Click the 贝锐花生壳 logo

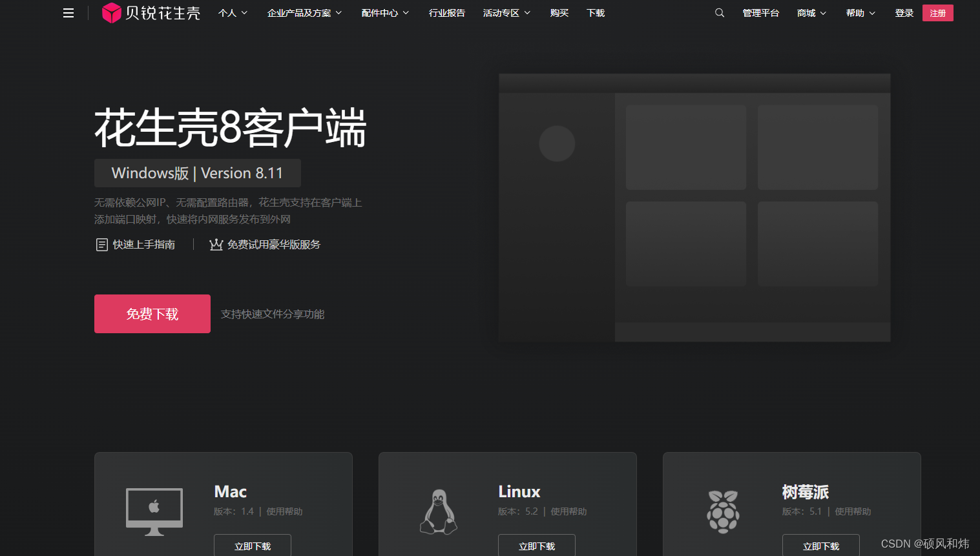pos(150,12)
